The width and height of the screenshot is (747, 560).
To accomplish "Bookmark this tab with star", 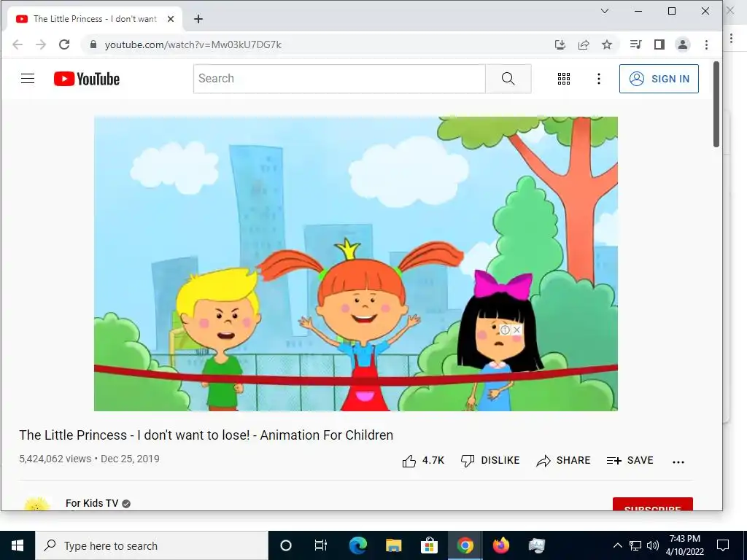I will [607, 44].
